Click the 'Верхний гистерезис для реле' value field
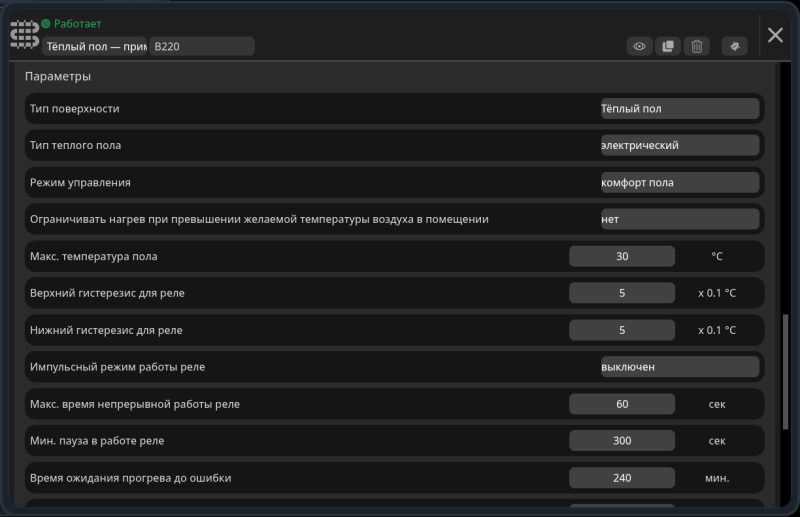 click(x=622, y=293)
